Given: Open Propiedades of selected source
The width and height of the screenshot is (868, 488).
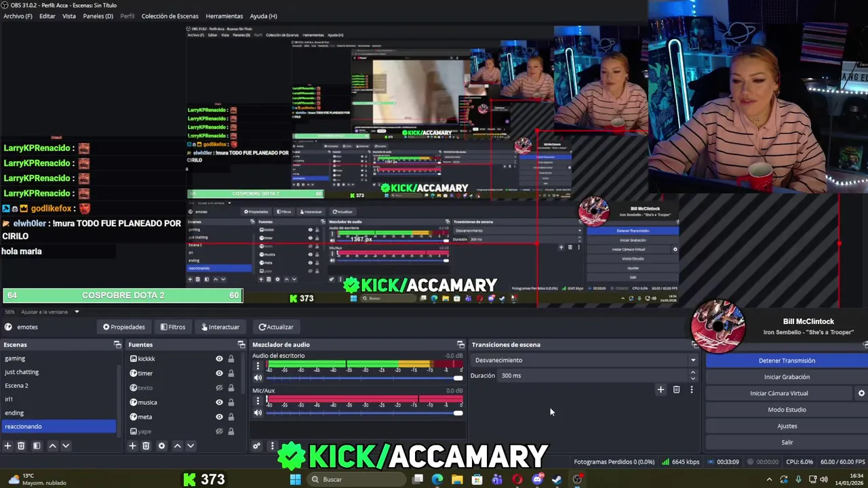Looking at the screenshot, I should tap(124, 327).
